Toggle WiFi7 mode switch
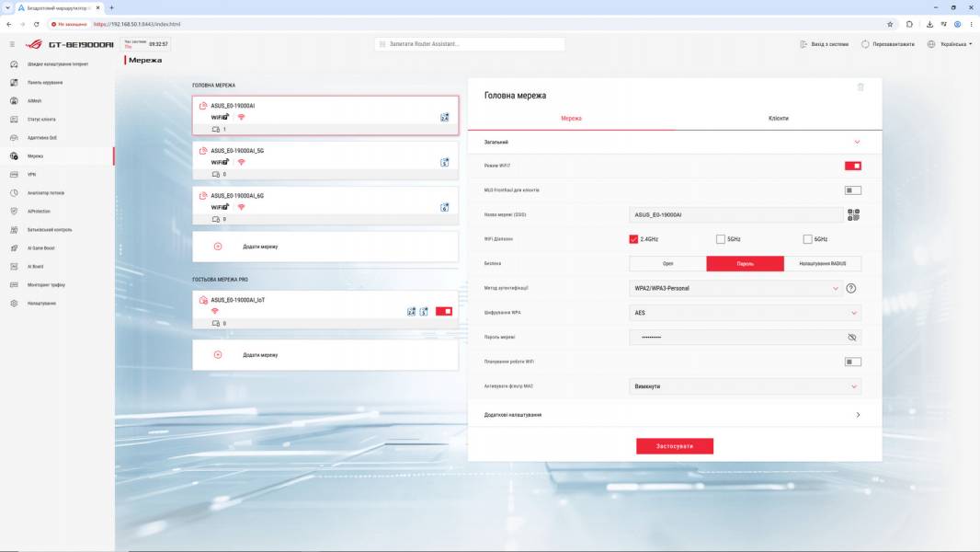Image resolution: width=980 pixels, height=552 pixels. pyautogui.click(x=852, y=166)
